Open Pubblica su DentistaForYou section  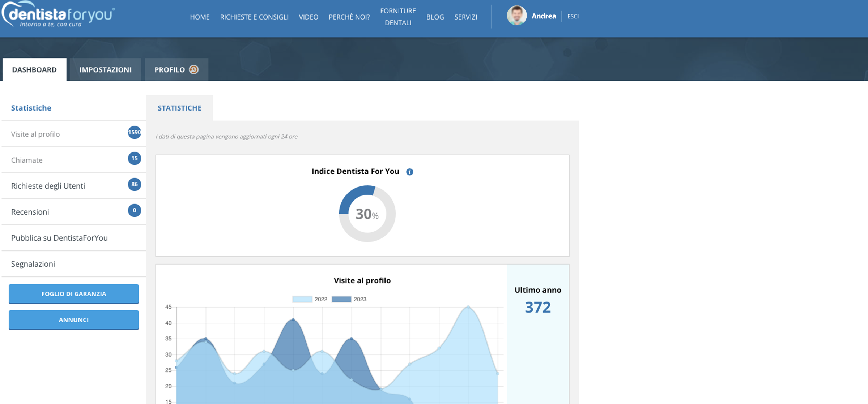tap(59, 238)
